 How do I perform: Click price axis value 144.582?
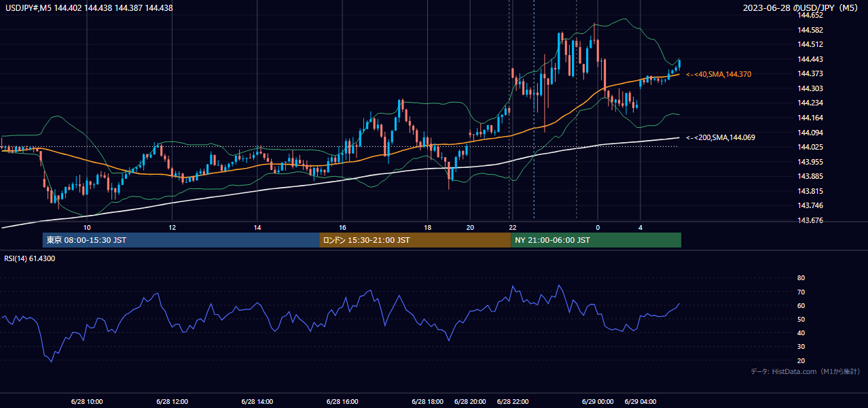coord(810,30)
